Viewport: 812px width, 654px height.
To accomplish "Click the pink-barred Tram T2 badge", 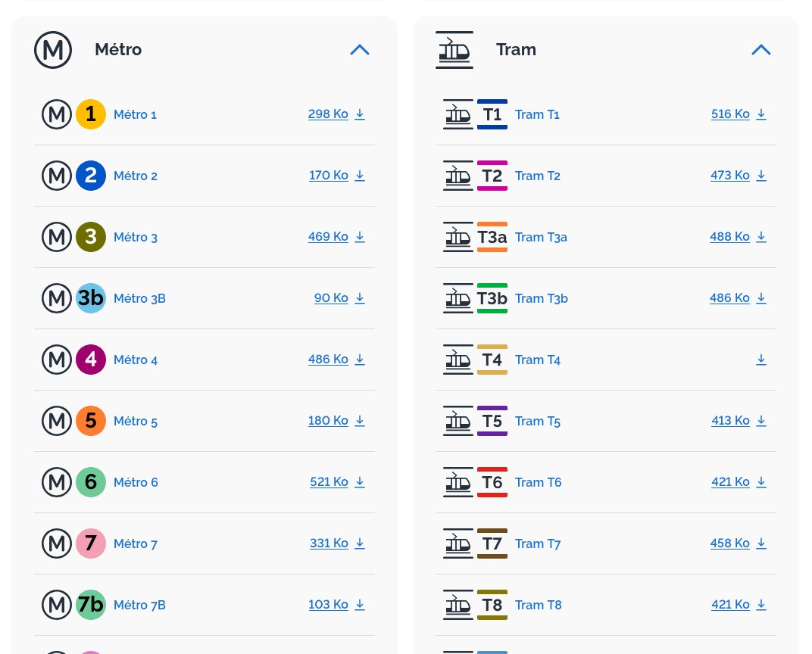I will (492, 176).
